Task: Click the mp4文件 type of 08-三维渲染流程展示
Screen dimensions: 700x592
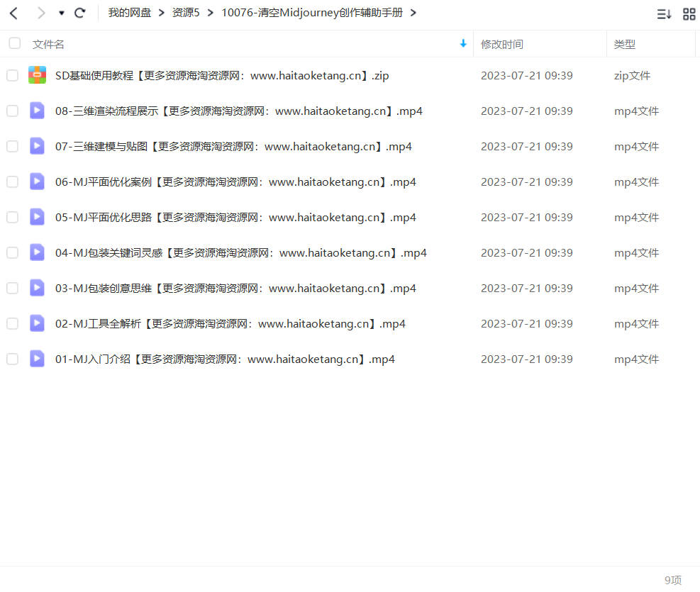Action: [637, 111]
